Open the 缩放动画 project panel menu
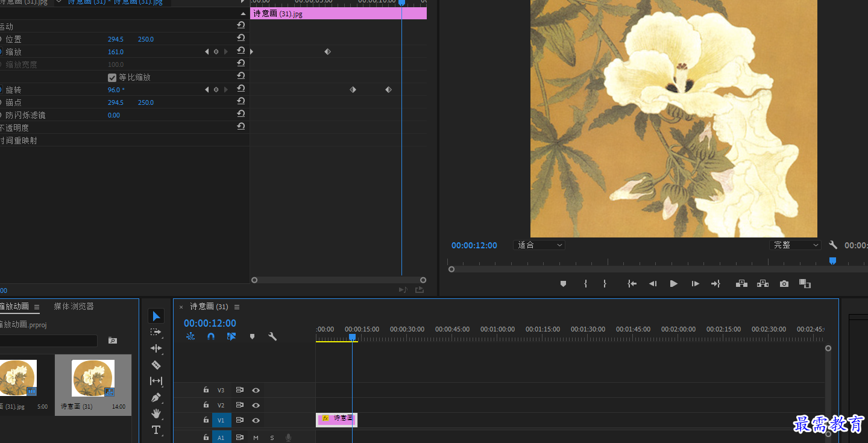This screenshot has height=443, width=868. click(37, 307)
